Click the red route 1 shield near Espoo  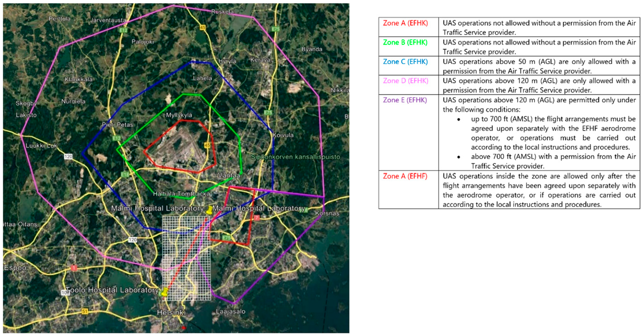pos(74,268)
